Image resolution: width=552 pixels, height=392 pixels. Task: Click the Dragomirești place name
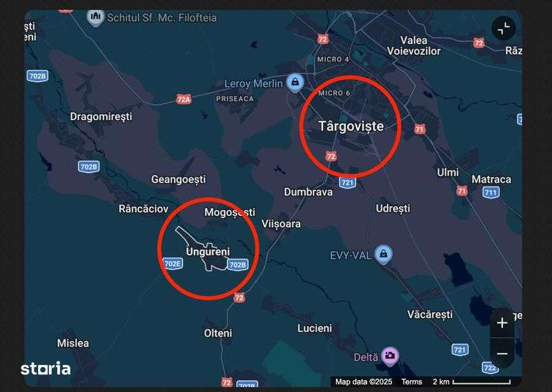[x=101, y=117]
